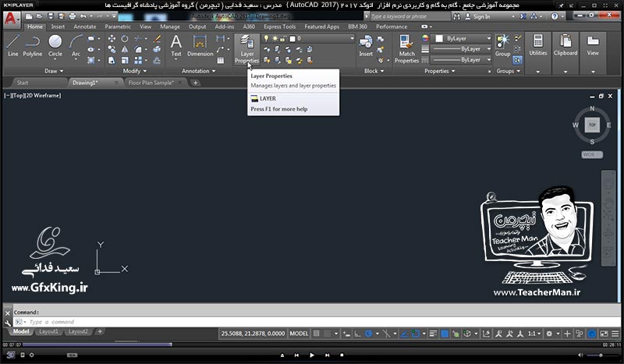Switch to Layout1 tab
The image size is (624, 364).
pos(48,331)
